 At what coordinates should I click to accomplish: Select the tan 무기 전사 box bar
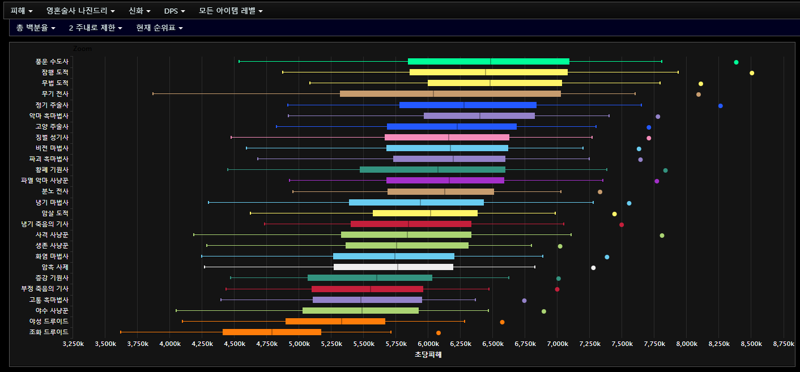pyautogui.click(x=451, y=94)
